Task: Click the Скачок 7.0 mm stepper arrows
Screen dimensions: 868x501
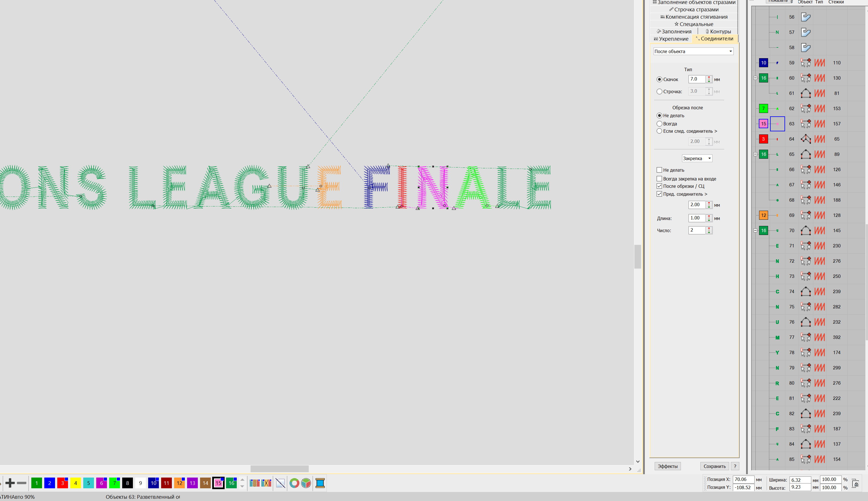Action: (709, 79)
